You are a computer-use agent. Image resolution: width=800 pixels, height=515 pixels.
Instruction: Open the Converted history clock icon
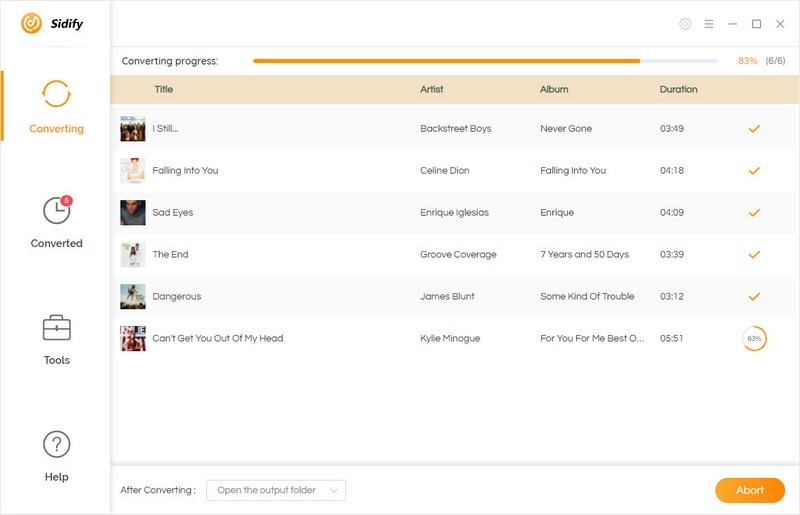click(56, 210)
